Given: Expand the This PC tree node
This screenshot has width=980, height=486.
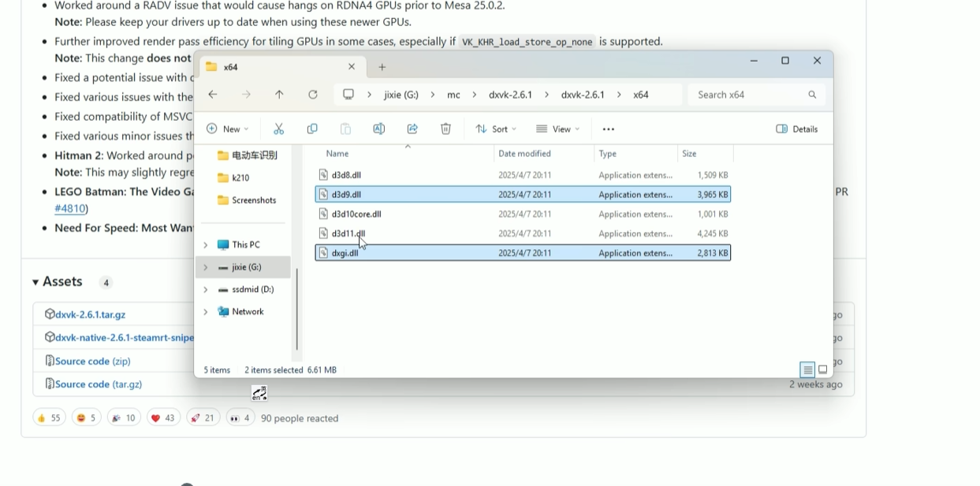Looking at the screenshot, I should [206, 245].
